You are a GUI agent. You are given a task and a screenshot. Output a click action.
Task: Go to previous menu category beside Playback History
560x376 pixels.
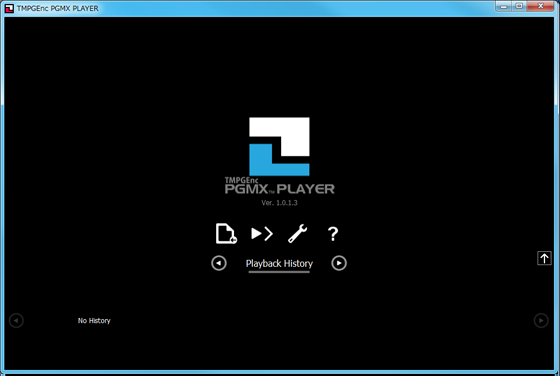coord(219,263)
